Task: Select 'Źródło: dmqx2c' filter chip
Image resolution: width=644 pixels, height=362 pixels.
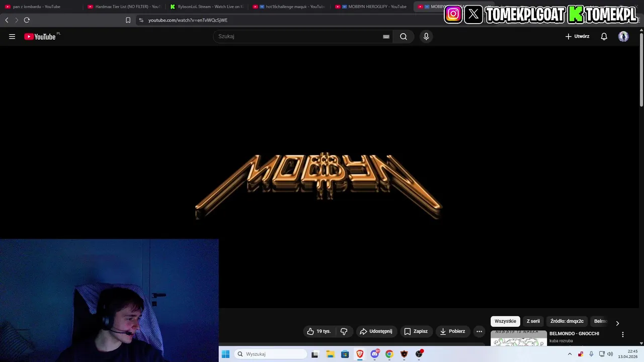Action: click(x=567, y=321)
